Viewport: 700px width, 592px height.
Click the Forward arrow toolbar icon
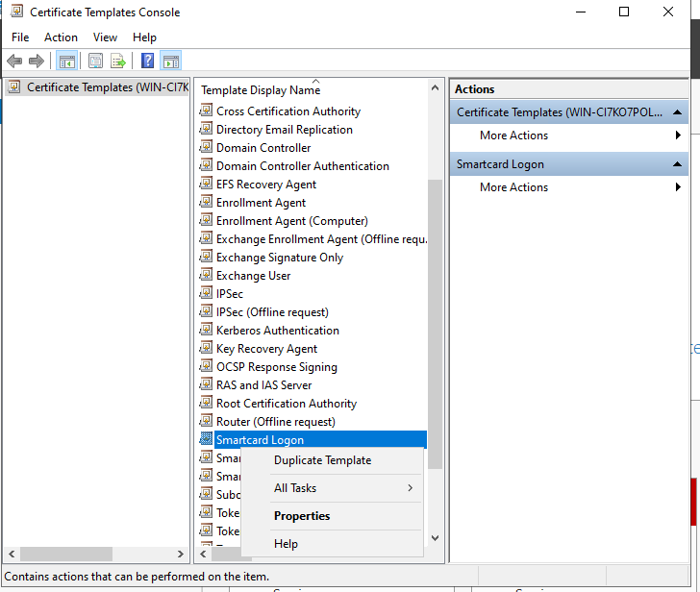pos(37,61)
